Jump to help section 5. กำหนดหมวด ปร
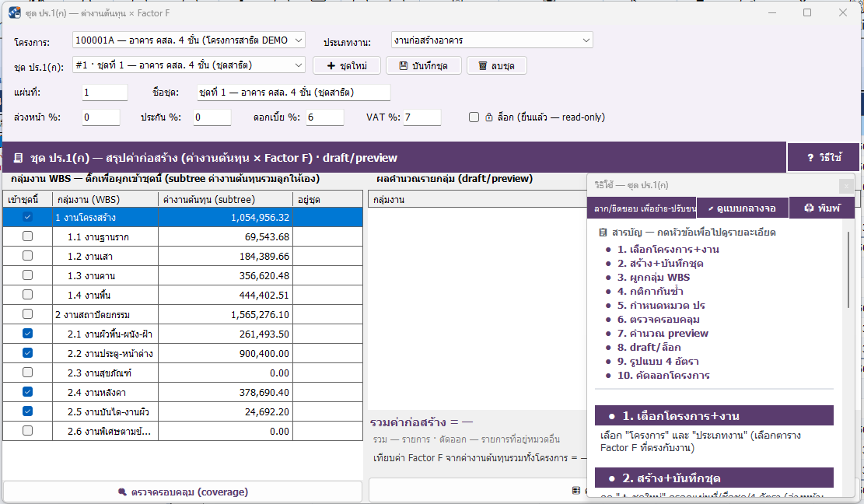 pos(661,306)
